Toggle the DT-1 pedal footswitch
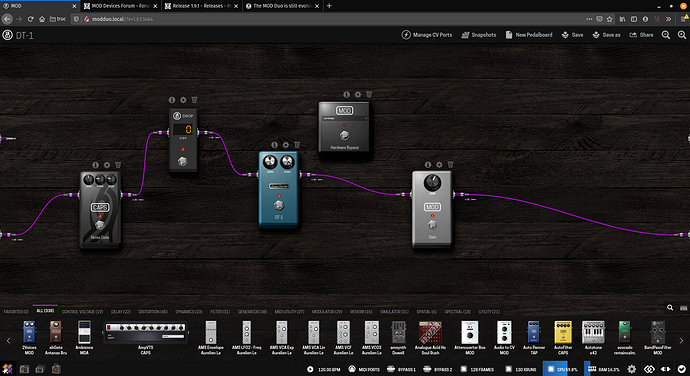The image size is (690, 376). [x=279, y=205]
